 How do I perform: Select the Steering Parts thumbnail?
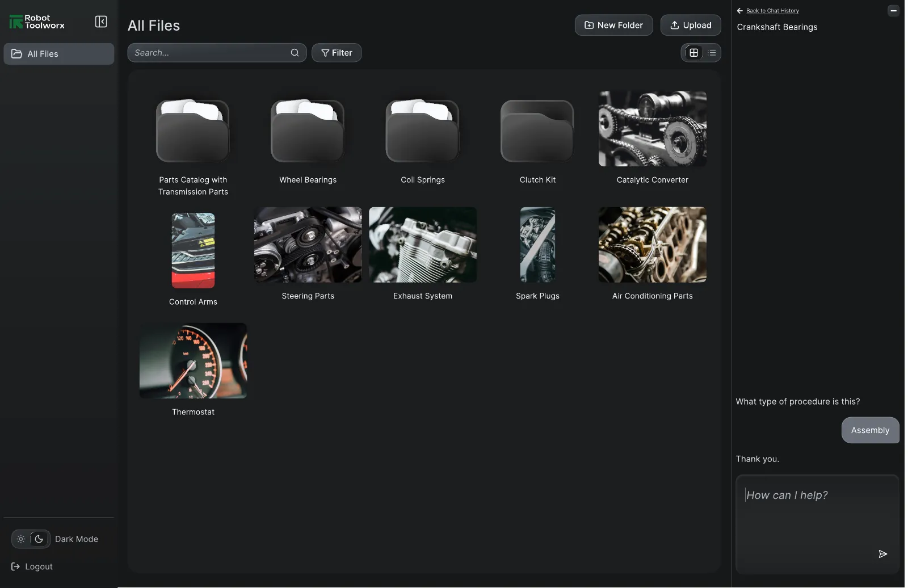pyautogui.click(x=308, y=245)
